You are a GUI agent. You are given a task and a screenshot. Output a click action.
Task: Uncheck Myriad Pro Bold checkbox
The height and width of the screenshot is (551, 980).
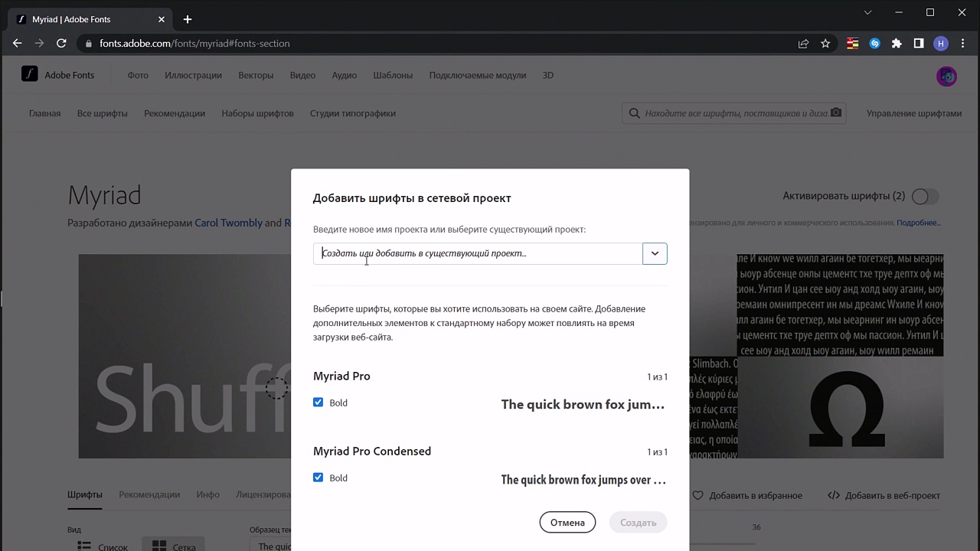pos(318,403)
